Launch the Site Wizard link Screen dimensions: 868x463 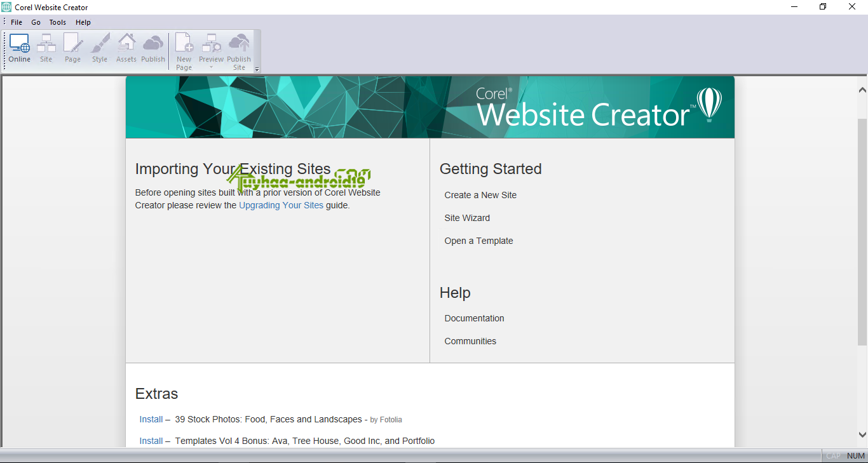(467, 218)
